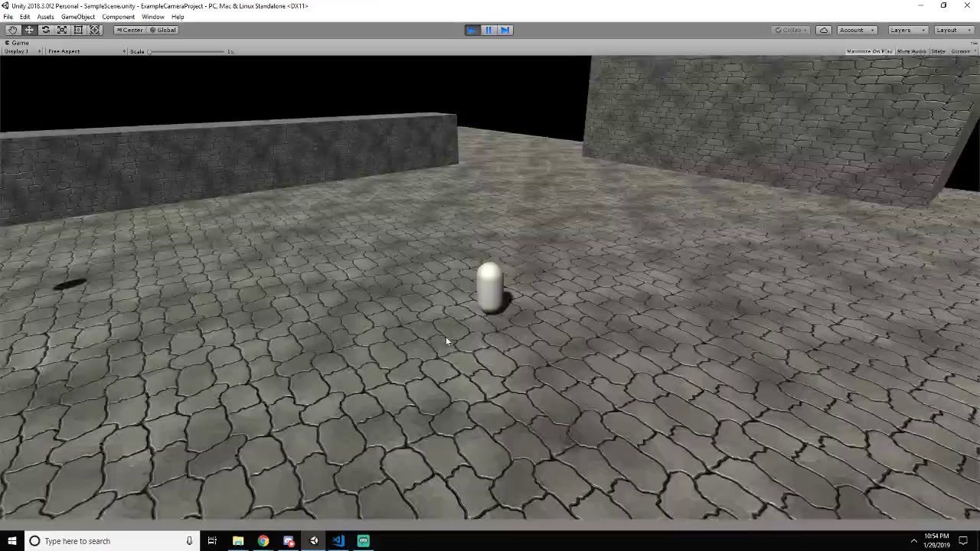Open the Account dropdown

[857, 30]
